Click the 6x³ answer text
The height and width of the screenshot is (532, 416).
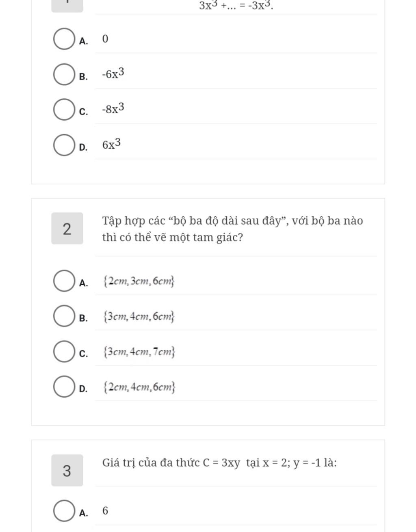[112, 144]
